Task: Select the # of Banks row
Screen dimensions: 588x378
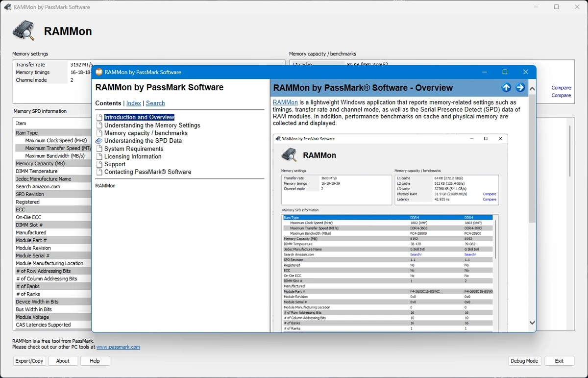Action: coord(53,286)
